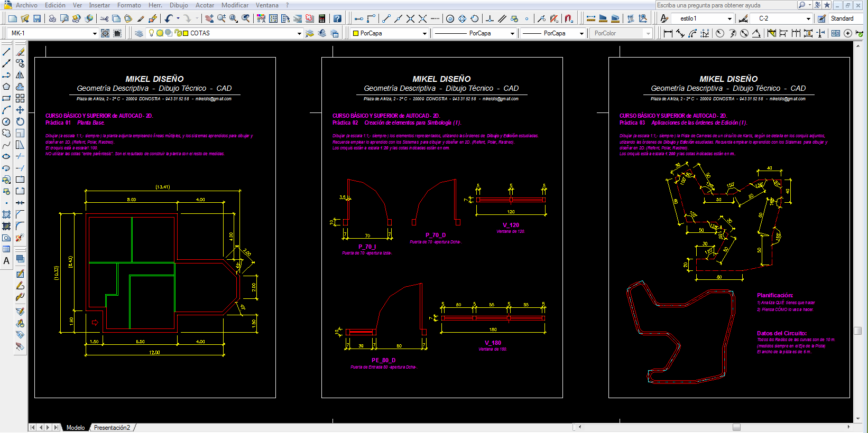Click the help question input field
The image size is (868, 433).
725,5
